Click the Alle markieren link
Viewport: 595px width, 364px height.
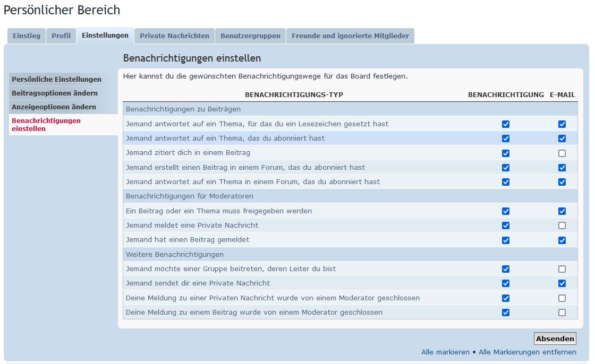tap(445, 352)
